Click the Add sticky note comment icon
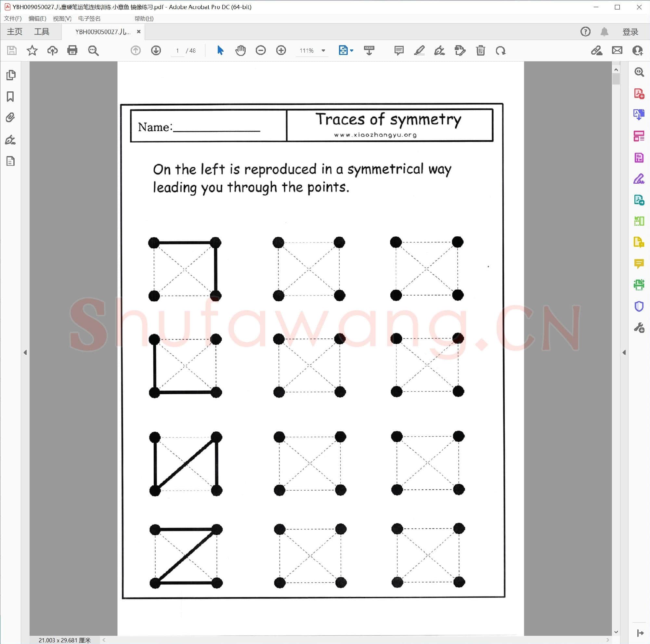This screenshot has width=650, height=644. click(399, 50)
